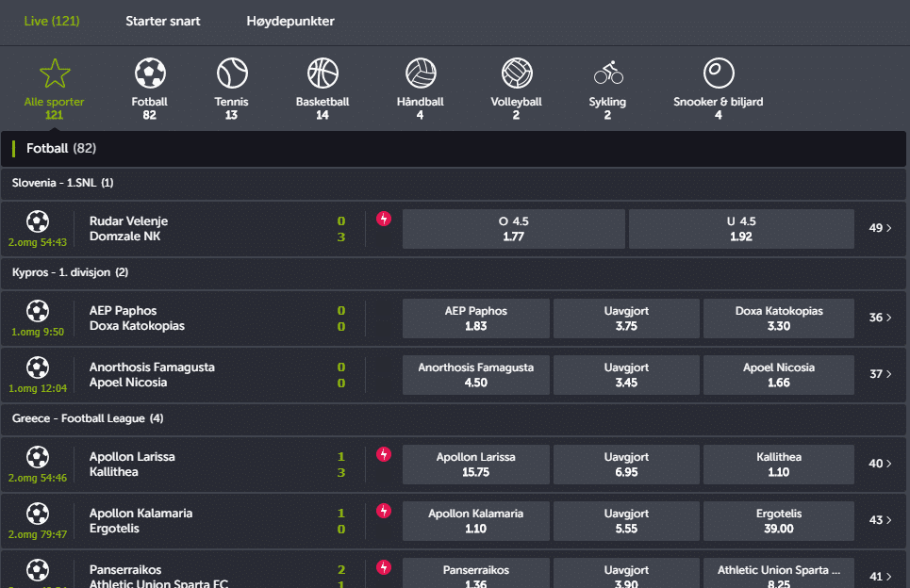Expand 36 markets for AEP Paphos match

pyautogui.click(x=880, y=318)
